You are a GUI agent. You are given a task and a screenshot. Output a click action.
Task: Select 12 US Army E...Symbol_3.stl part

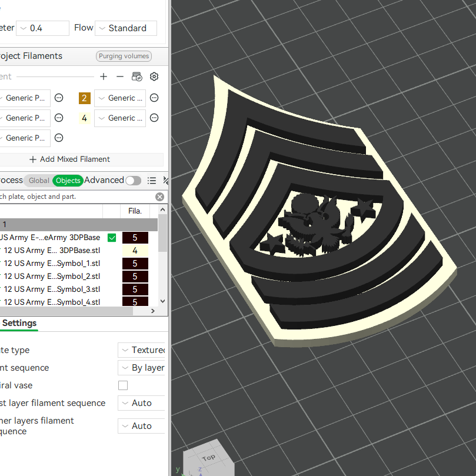(52, 289)
